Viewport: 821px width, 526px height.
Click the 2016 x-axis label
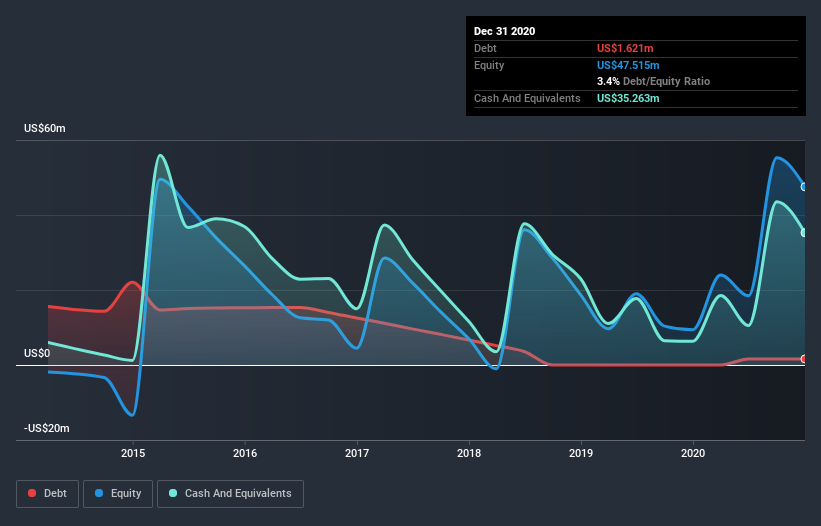tap(245, 453)
